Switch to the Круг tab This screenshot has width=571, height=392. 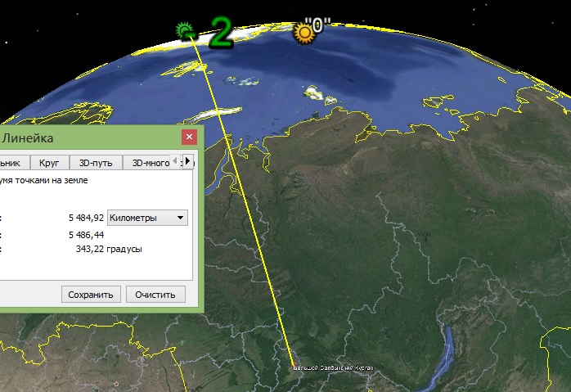tap(50, 163)
